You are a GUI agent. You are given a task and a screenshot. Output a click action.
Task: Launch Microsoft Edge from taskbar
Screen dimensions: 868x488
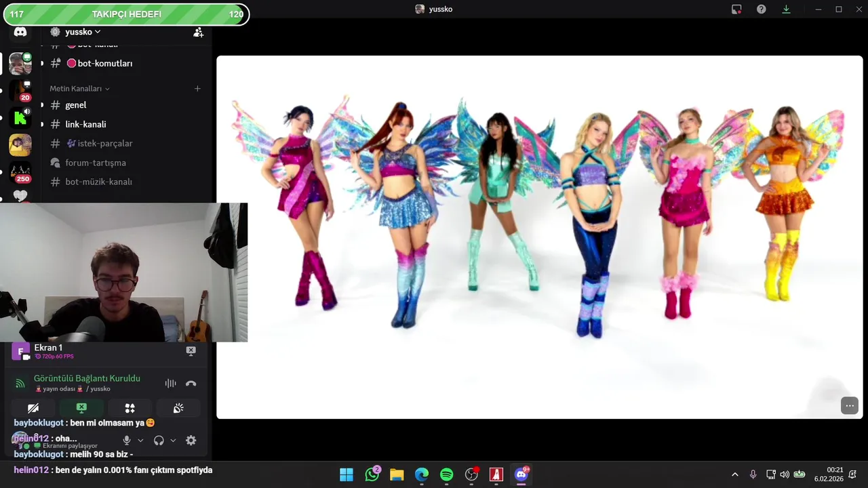click(422, 474)
